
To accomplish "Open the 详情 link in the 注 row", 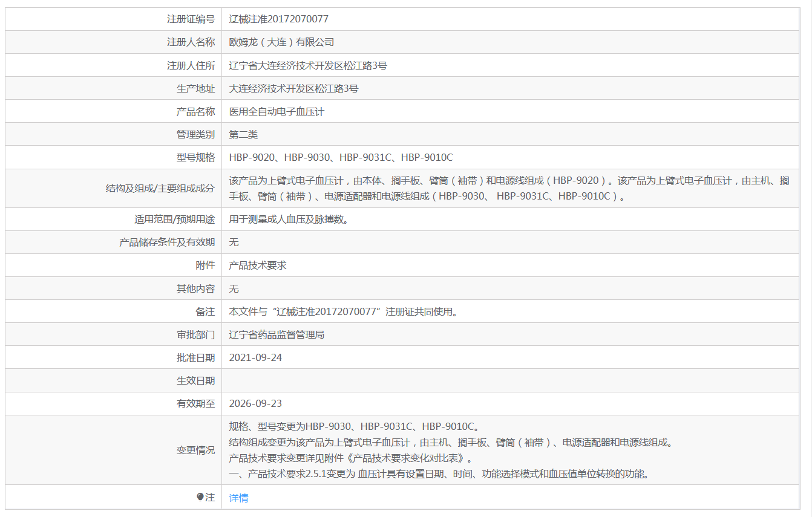I will [238, 498].
